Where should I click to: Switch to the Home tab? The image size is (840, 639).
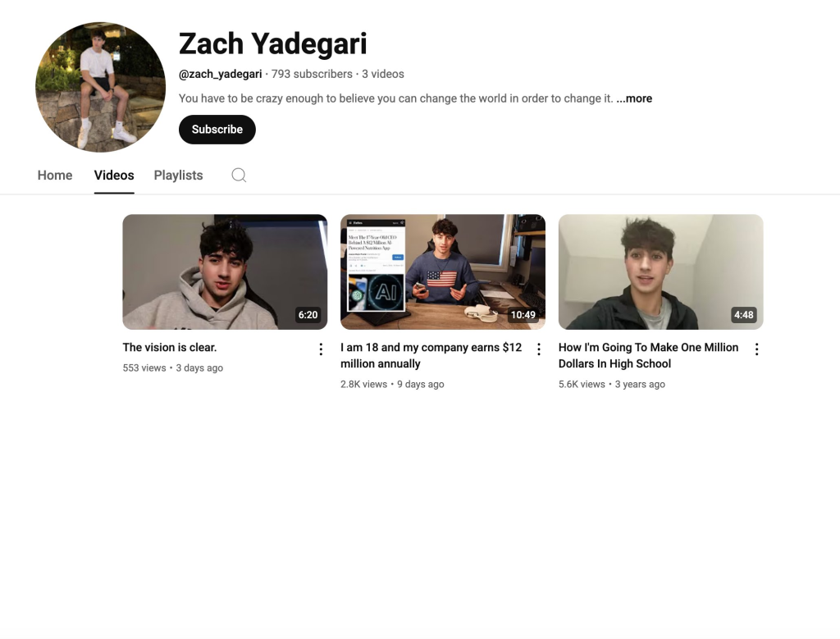pyautogui.click(x=55, y=176)
